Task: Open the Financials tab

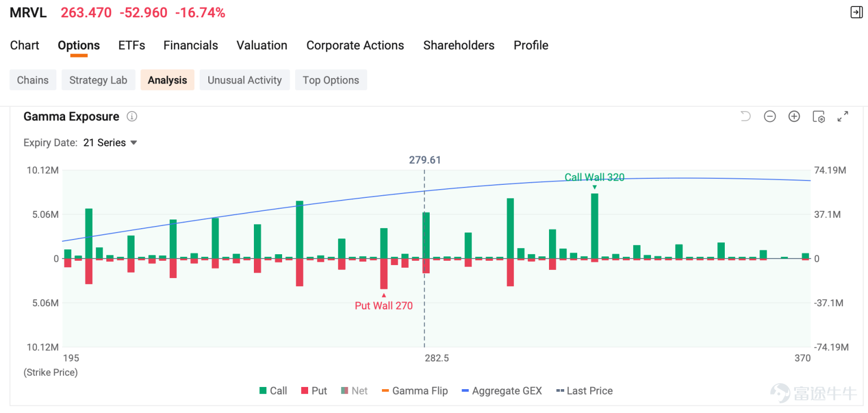Action: (190, 46)
